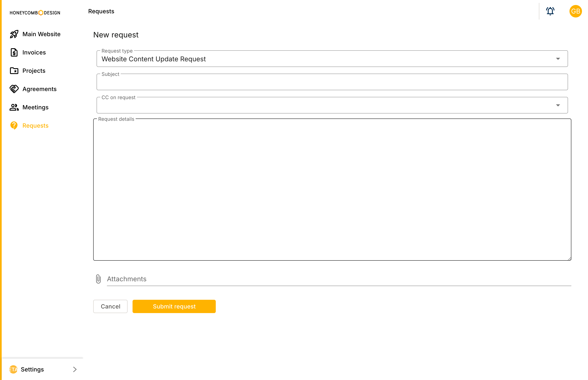The image size is (588, 380).
Task: Open notifications bell
Action: pos(550,11)
